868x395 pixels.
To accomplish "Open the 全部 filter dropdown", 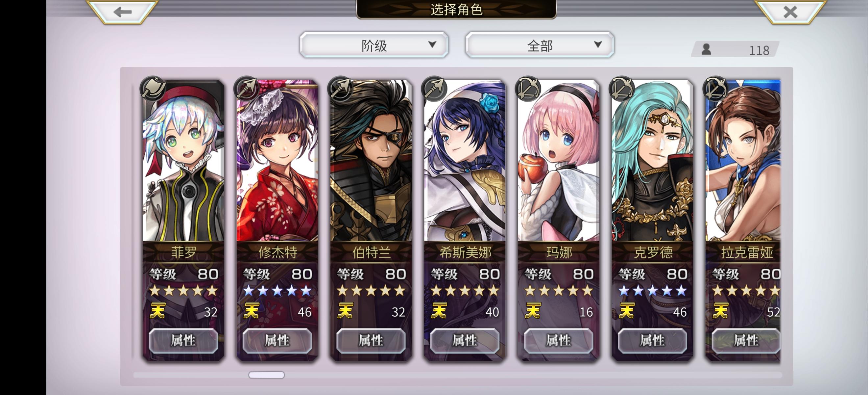I will (540, 45).
